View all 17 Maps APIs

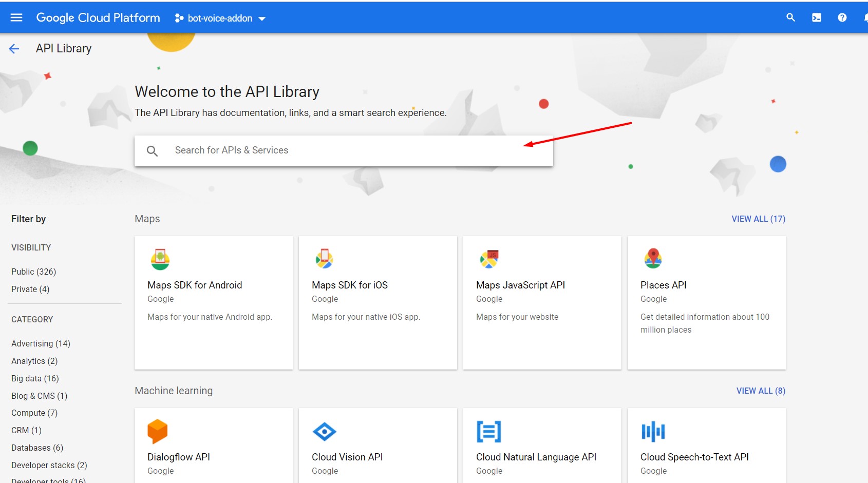coord(758,219)
